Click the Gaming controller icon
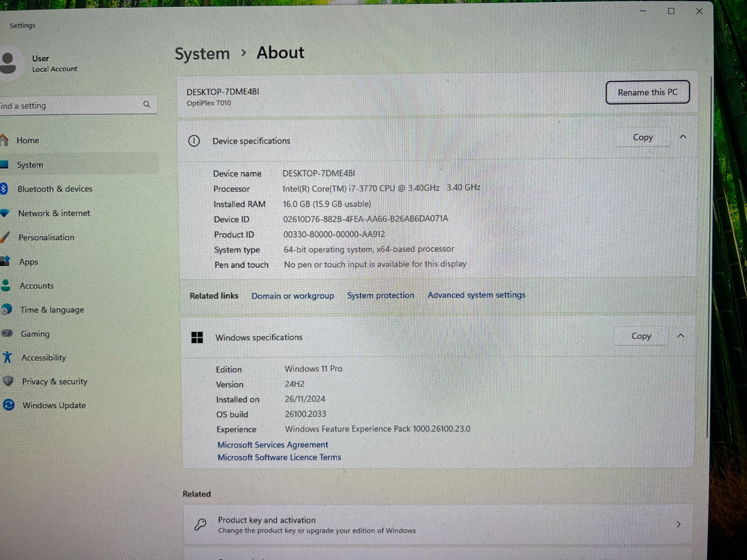This screenshot has width=747, height=560. coord(7,333)
